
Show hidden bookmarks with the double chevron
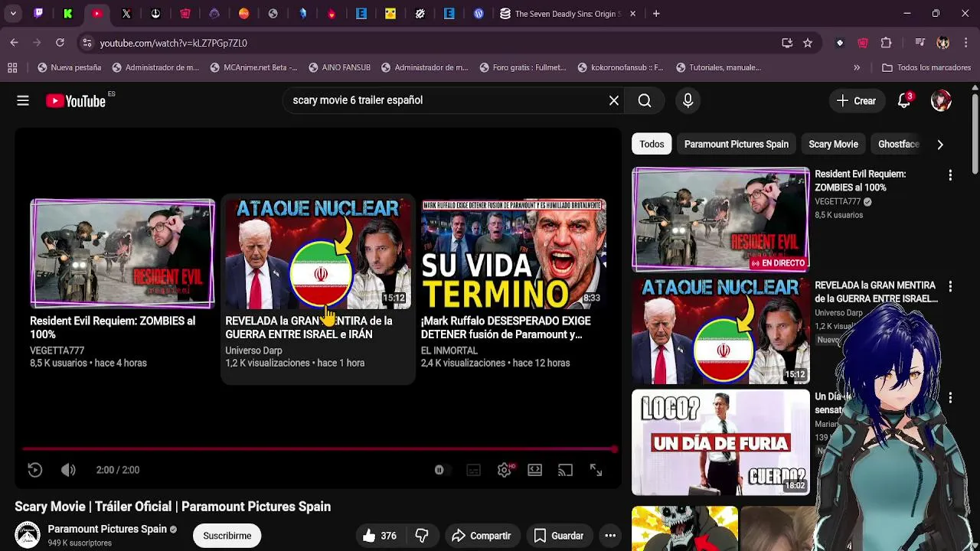click(857, 67)
